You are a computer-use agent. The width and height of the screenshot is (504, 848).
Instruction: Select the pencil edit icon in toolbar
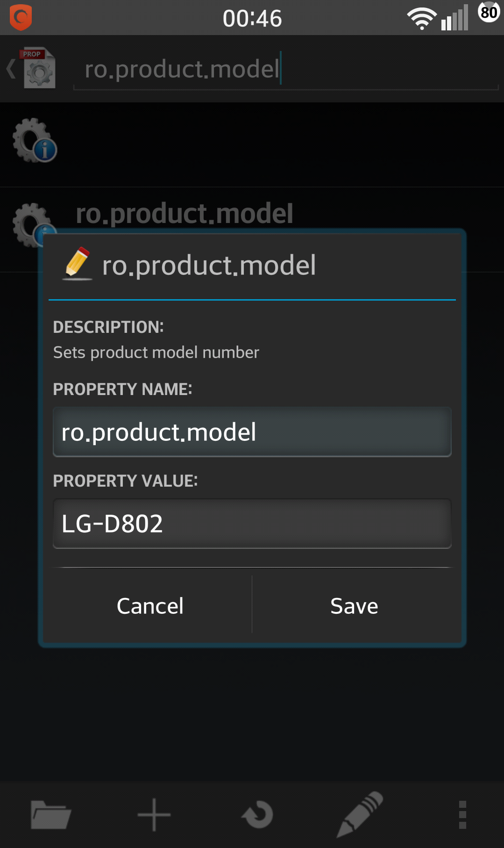360,814
